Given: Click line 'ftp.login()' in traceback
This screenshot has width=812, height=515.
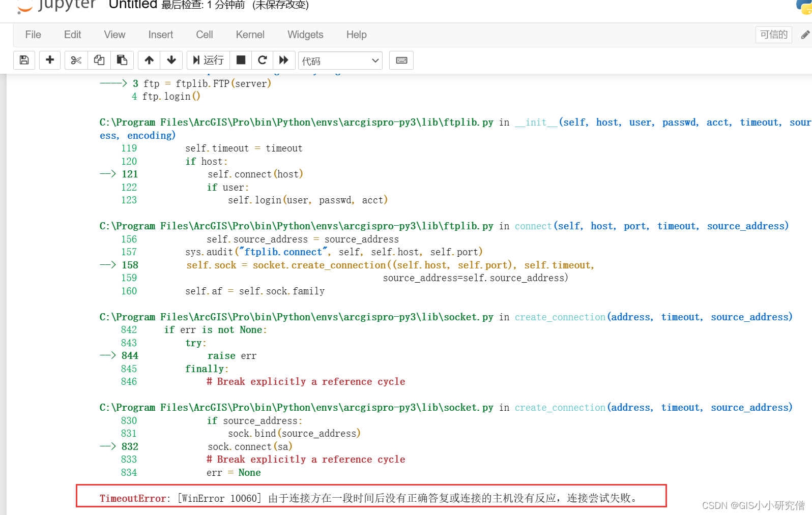Looking at the screenshot, I should 171,96.
